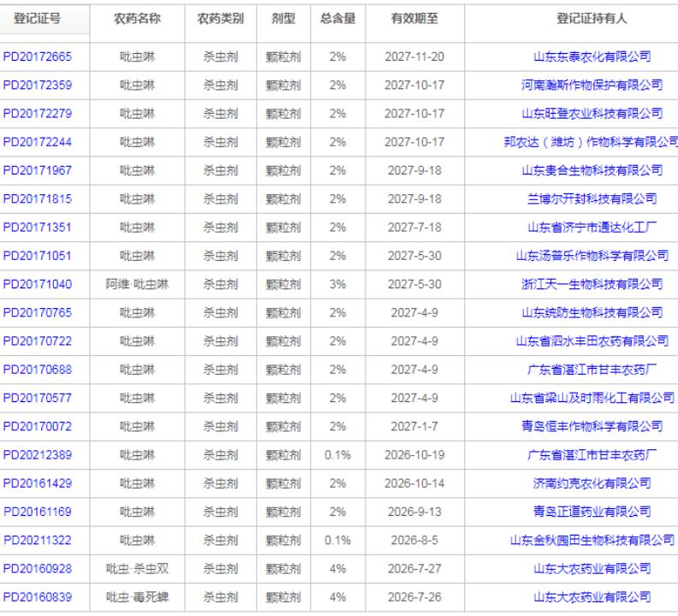
Task: Open 广东省湛江市甘丰农药厂 in PD20170688 row
Action: click(x=592, y=370)
